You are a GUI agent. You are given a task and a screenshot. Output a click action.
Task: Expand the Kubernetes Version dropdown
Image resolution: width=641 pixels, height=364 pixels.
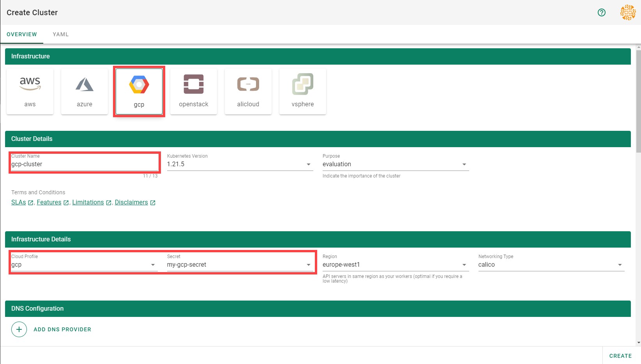click(240, 164)
